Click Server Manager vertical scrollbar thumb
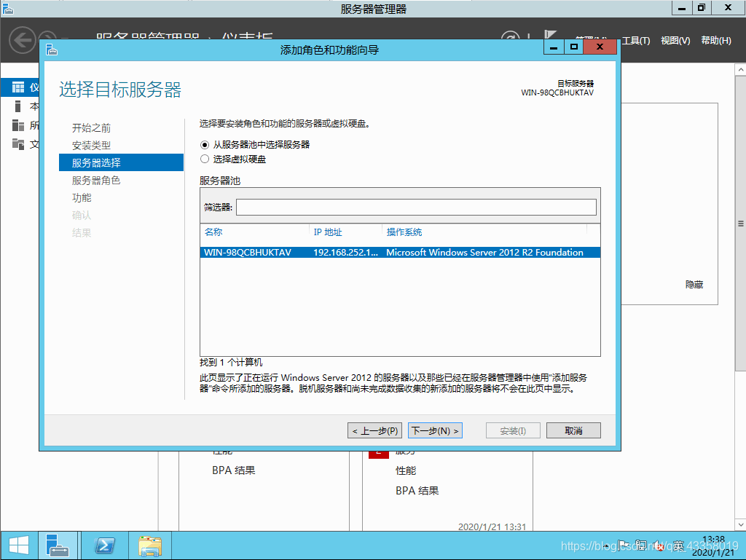Image resolution: width=746 pixels, height=560 pixels. coord(740,224)
